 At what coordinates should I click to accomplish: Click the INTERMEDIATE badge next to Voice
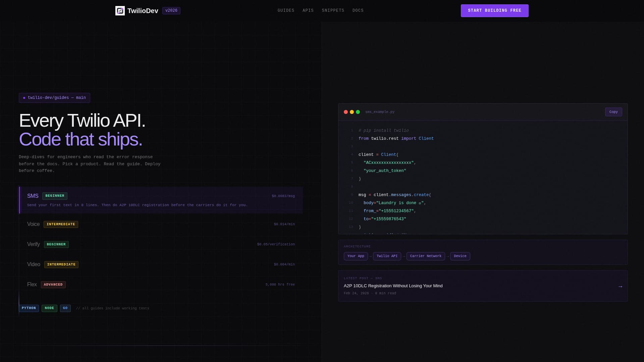pos(61,224)
